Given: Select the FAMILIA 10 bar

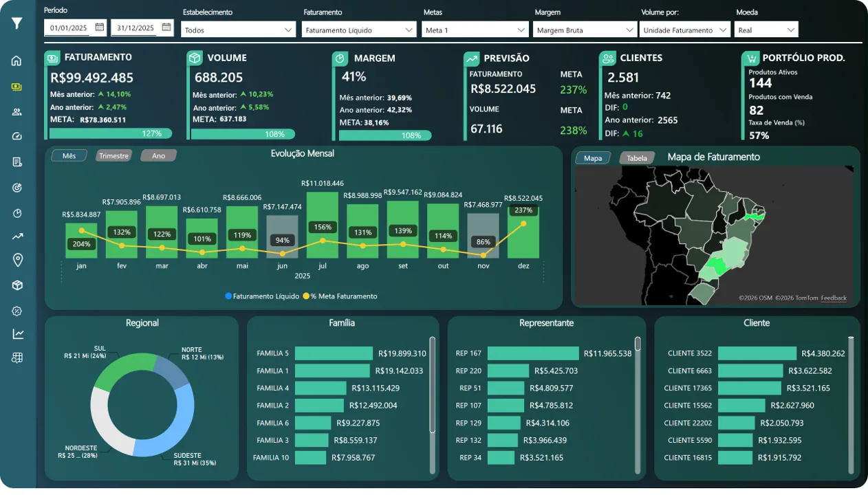Looking at the screenshot, I should pyautogui.click(x=310, y=457).
